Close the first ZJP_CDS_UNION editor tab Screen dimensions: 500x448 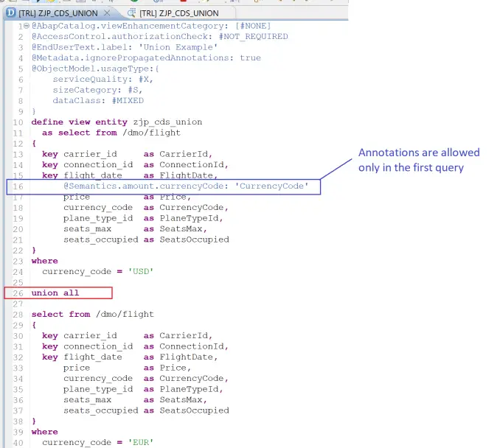point(107,13)
